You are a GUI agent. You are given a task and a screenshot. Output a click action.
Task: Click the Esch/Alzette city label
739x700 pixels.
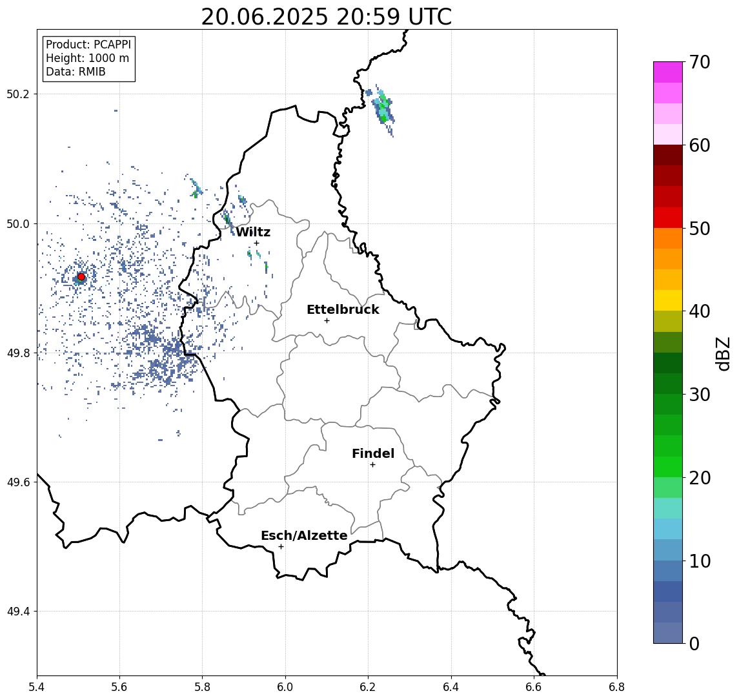click(304, 535)
